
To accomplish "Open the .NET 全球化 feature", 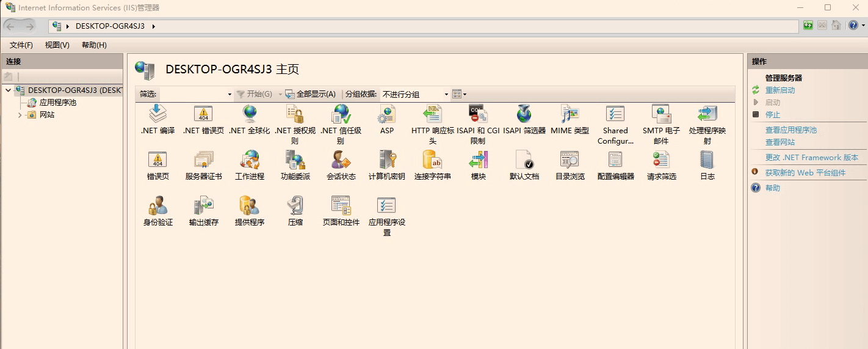I will point(249,120).
